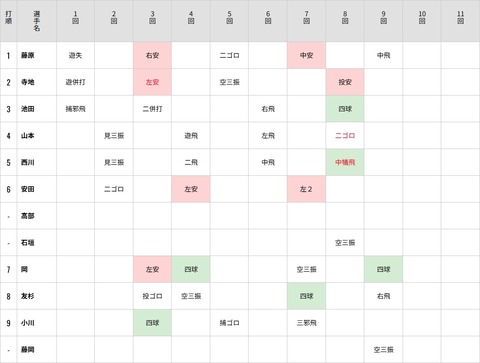The width and height of the screenshot is (480, 363).
Task: Click the red 左安 cell for 寺地
Action: coord(152,82)
